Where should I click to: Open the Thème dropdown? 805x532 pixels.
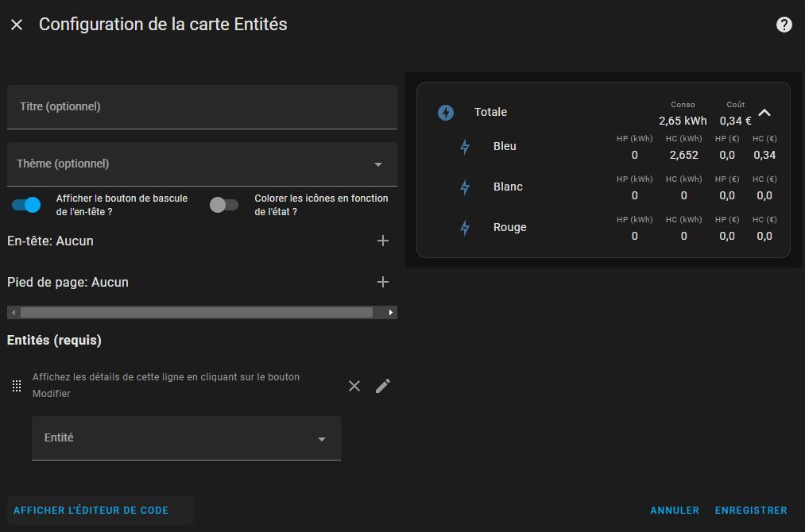click(202, 164)
